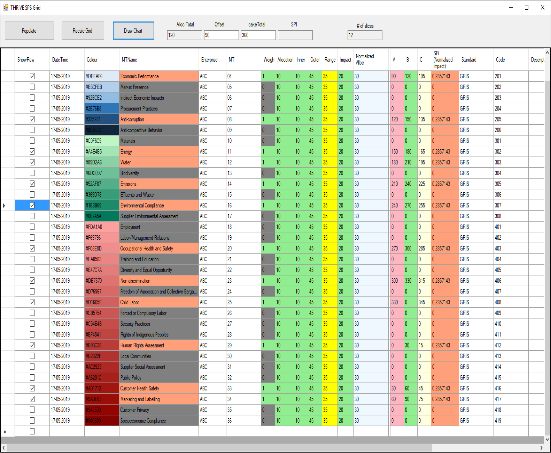This screenshot has height=453, width=551.
Task: Uncheck ShowRow for Economic Performance
Action: click(32, 76)
